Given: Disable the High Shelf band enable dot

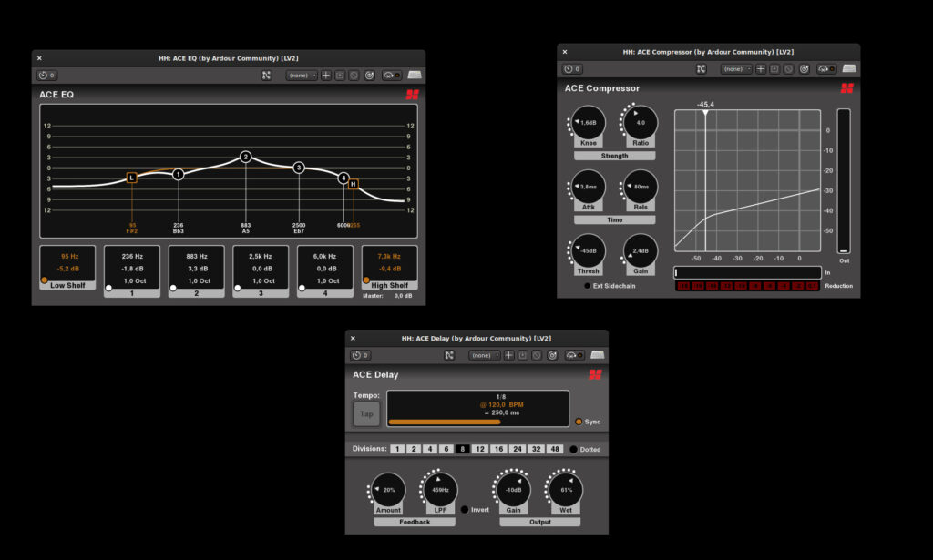Looking at the screenshot, I should pyautogui.click(x=366, y=280).
